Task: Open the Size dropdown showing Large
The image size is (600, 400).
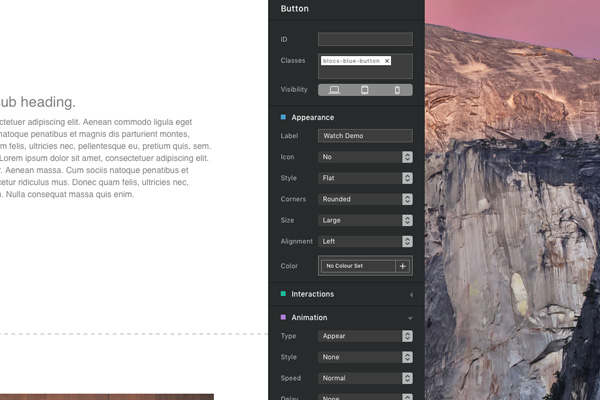Action: click(365, 220)
